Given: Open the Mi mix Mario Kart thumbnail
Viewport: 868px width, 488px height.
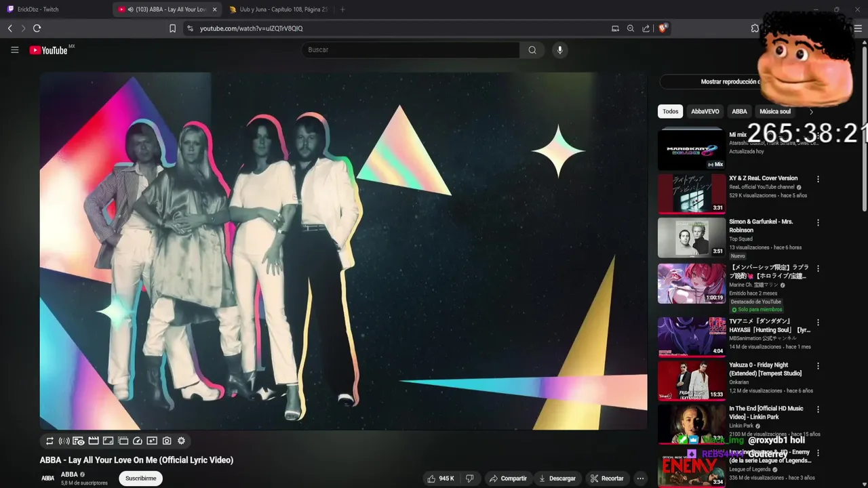Looking at the screenshot, I should click(x=692, y=150).
